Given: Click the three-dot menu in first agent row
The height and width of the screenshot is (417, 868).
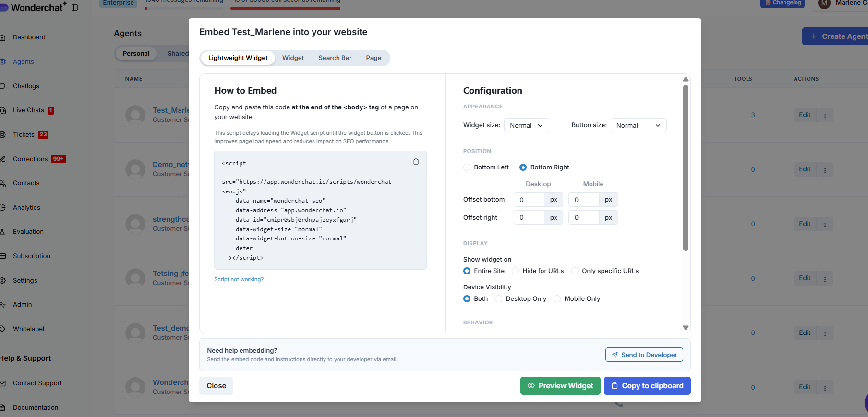Looking at the screenshot, I should click(x=825, y=116).
